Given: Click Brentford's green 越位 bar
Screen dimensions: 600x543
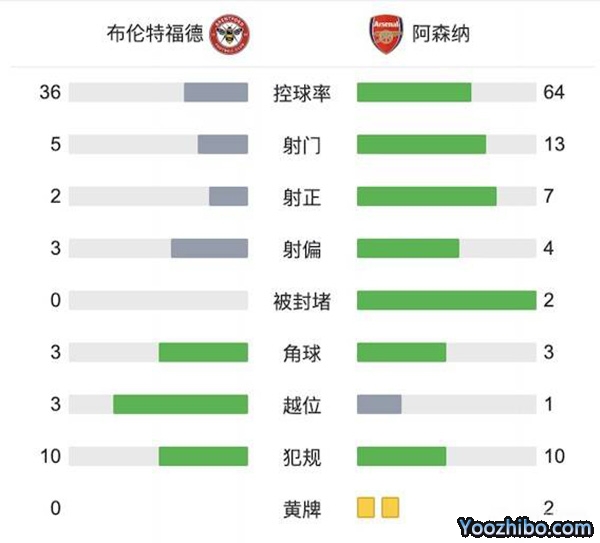Looking at the screenshot, I should [180, 404].
